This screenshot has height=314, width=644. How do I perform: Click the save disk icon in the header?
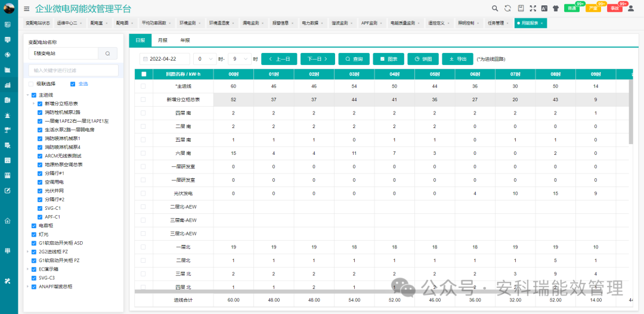coord(521,8)
